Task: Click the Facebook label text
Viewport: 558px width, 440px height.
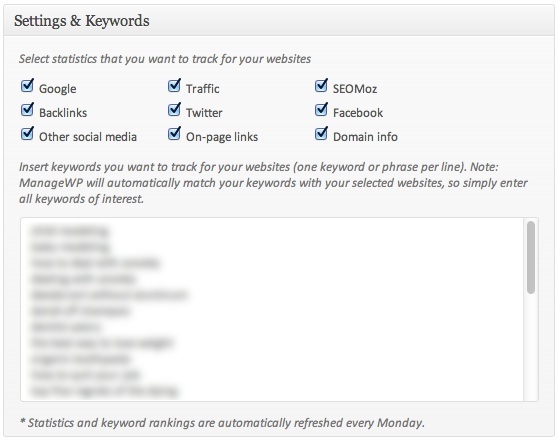Action: (358, 113)
